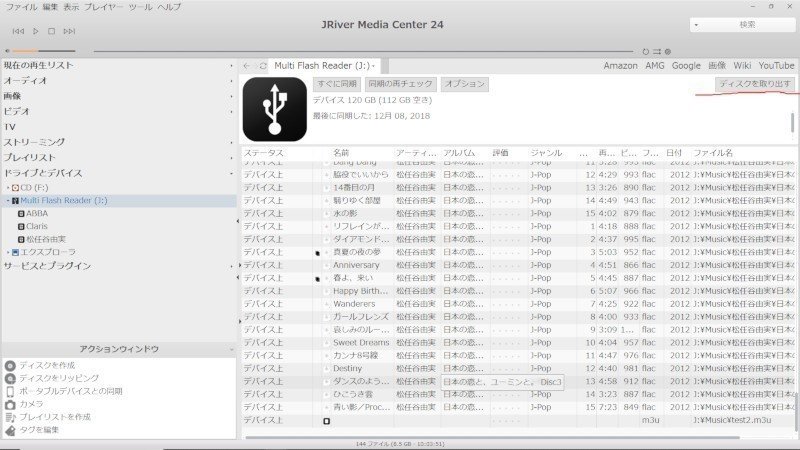
Task: Expand the ストリーミング section arrow
Action: (x=231, y=142)
